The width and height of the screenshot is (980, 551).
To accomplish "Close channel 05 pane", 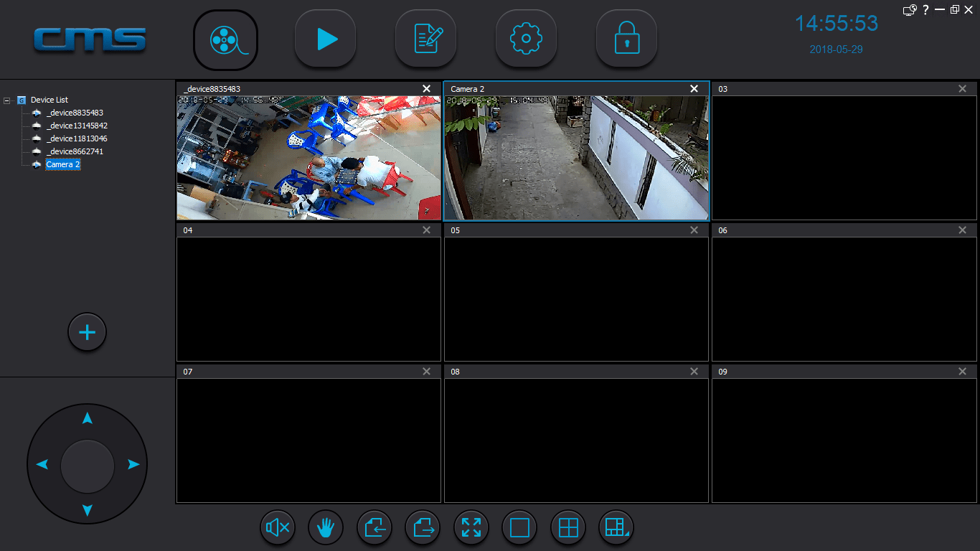I will click(x=694, y=230).
